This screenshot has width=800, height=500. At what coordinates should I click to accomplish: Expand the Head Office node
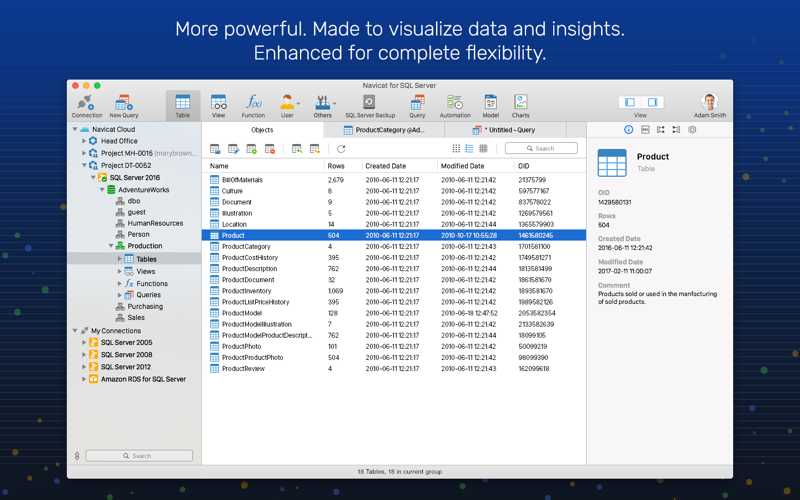(84, 141)
